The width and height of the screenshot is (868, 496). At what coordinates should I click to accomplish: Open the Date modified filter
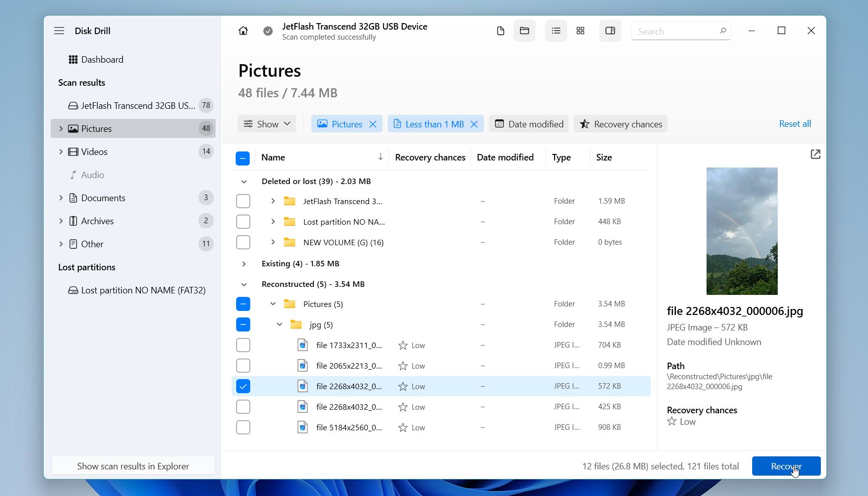(529, 124)
